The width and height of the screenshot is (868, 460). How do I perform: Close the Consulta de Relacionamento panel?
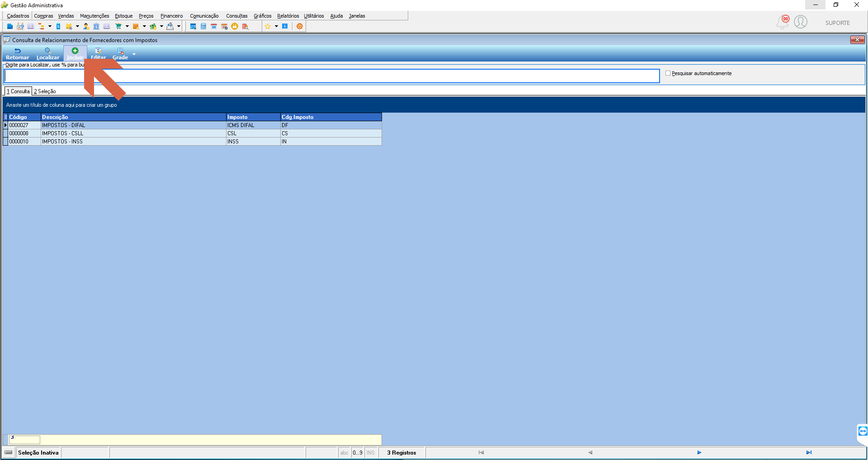[857, 40]
